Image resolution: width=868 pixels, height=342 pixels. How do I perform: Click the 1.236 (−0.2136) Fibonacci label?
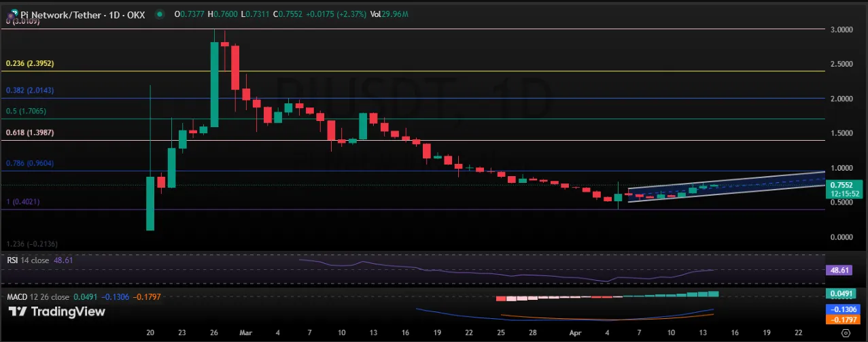[x=31, y=243]
